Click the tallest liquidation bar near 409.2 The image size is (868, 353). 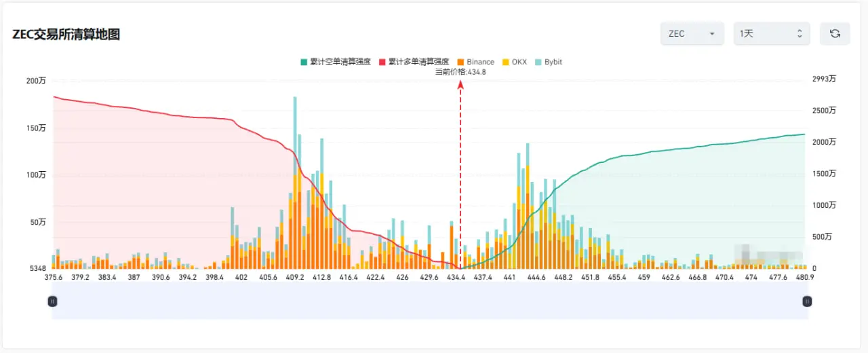click(x=295, y=183)
